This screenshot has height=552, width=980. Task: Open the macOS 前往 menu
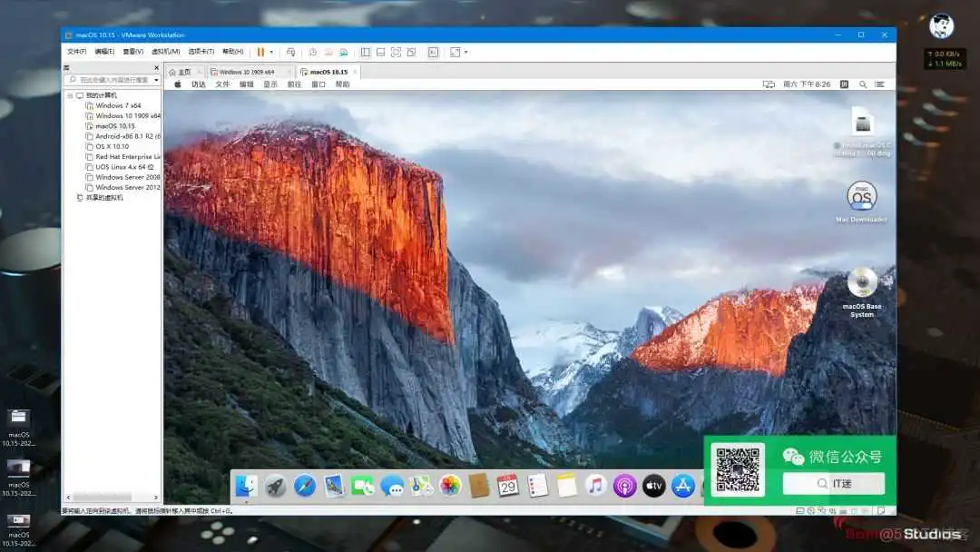point(294,84)
